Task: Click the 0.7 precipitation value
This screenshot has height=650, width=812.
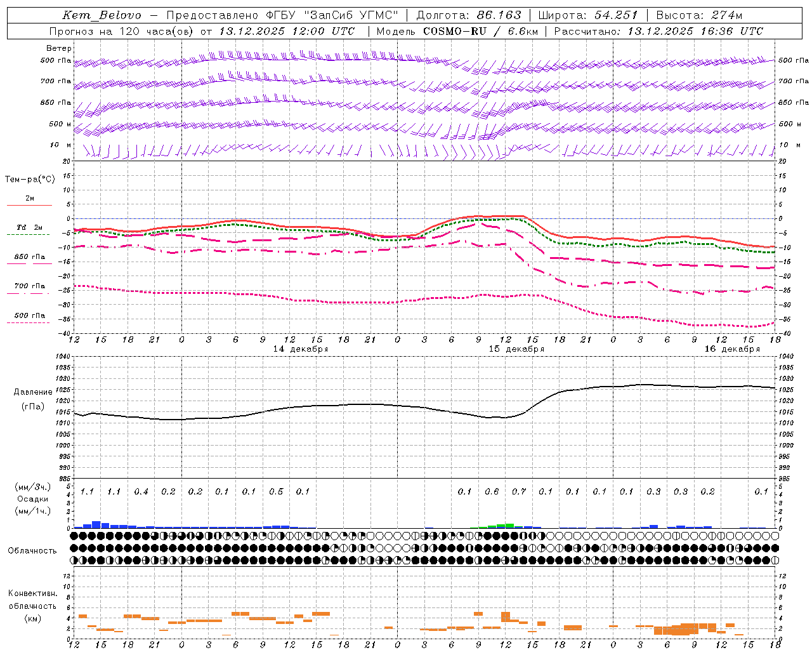Action: point(519,492)
